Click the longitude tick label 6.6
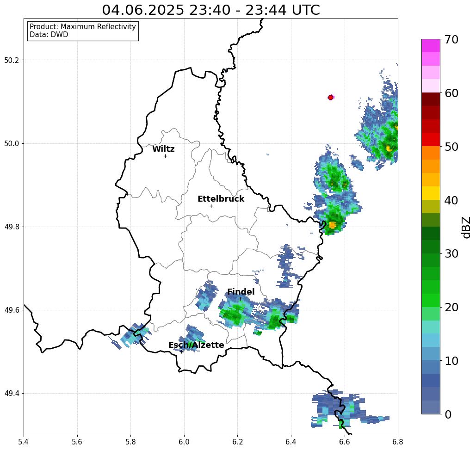The width and height of the screenshot is (476, 450). point(344,442)
